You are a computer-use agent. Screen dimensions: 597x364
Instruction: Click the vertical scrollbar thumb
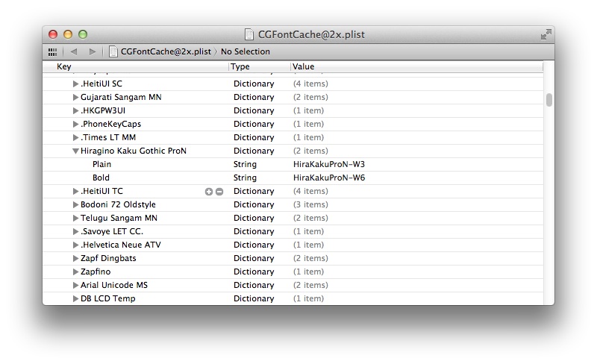pos(548,100)
